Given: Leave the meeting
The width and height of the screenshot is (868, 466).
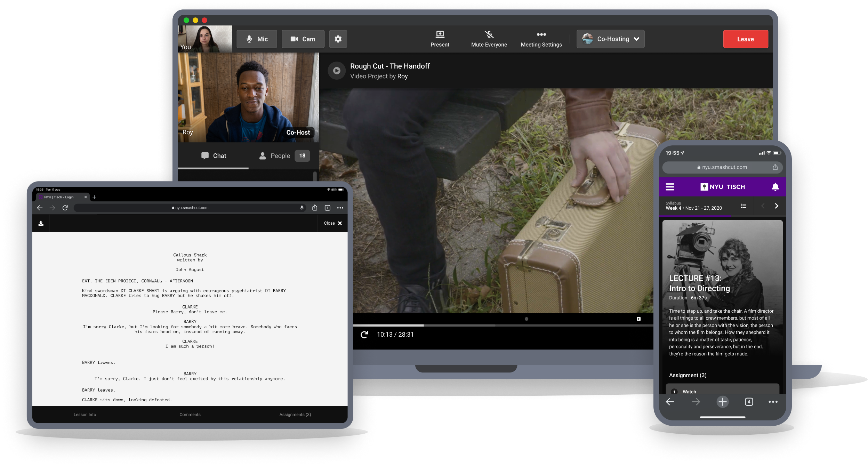Looking at the screenshot, I should click(745, 39).
